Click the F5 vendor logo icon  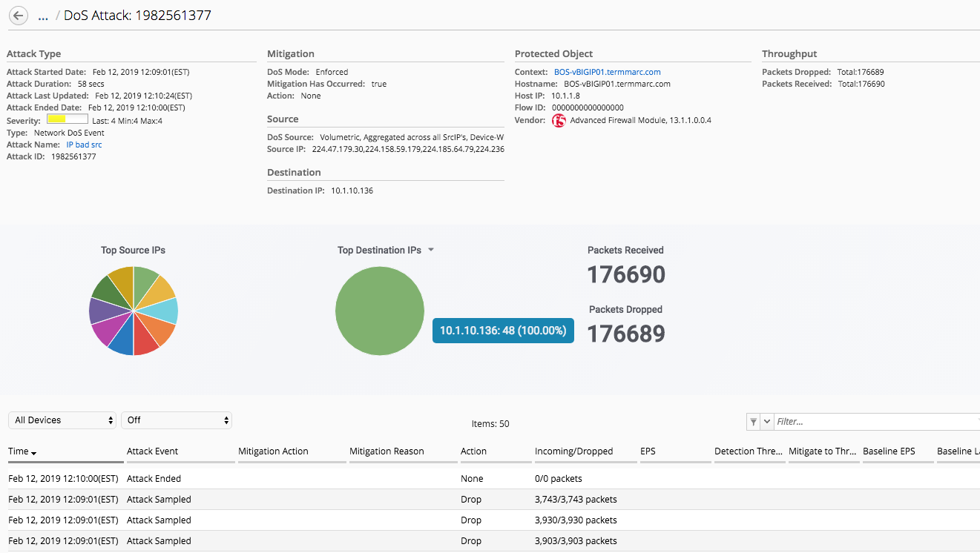[559, 120]
